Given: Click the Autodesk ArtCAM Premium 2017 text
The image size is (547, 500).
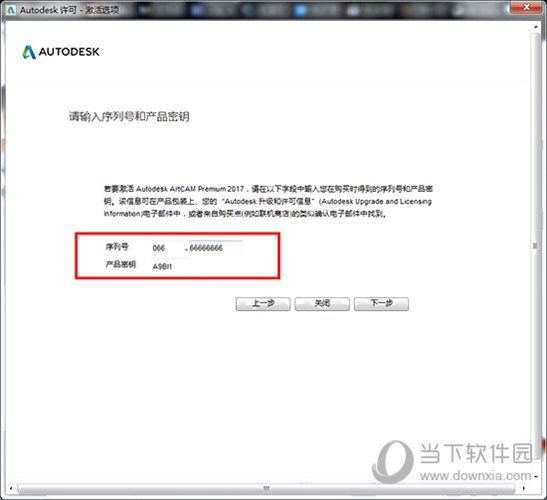Looking at the screenshot, I should (x=190, y=189).
